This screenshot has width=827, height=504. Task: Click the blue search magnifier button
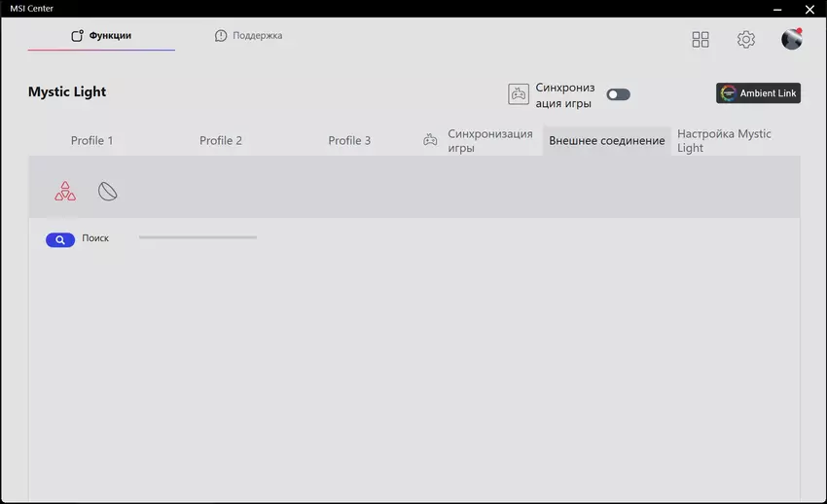click(x=60, y=239)
